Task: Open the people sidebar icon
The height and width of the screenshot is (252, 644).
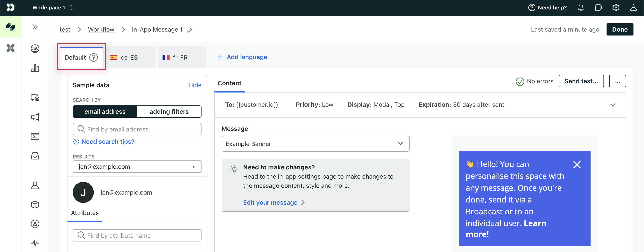Action: coord(35,185)
